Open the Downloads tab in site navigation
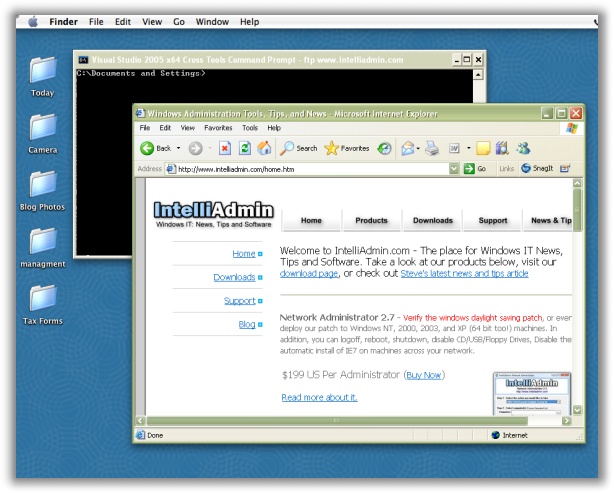The image size is (614, 493). point(433,220)
